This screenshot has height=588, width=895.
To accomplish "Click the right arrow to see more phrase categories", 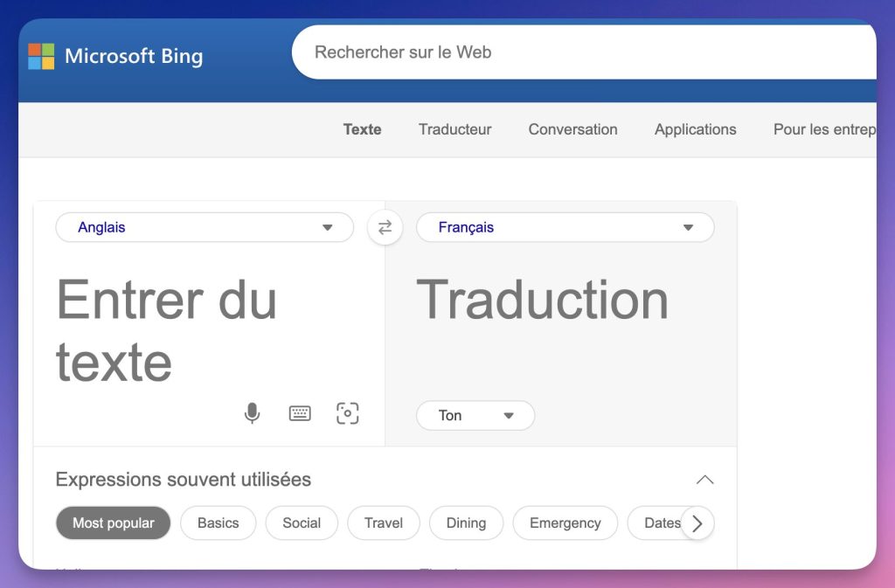I will click(697, 522).
